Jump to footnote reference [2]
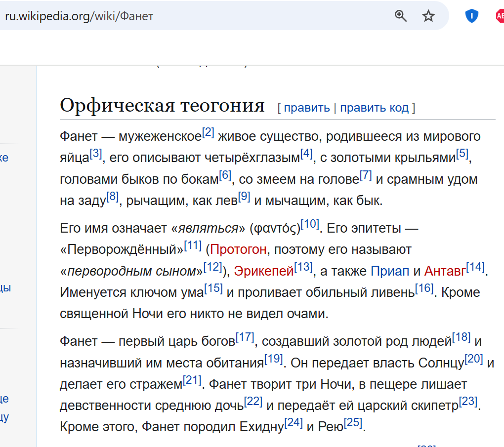The image size is (504, 447). point(208,132)
